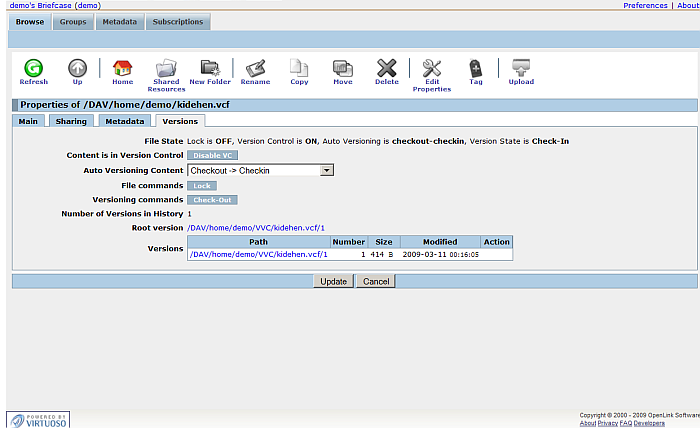The height and width of the screenshot is (428, 700).
Task: Click the Copy icon in toolbar
Action: 299,69
